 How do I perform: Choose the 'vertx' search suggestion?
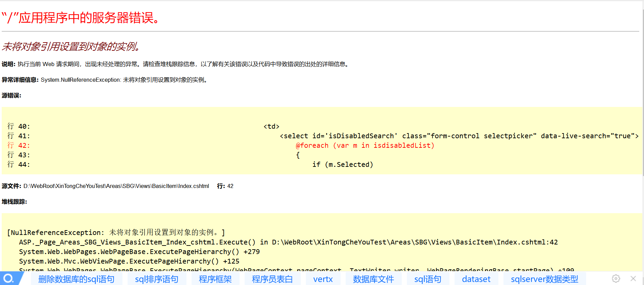coord(323,279)
